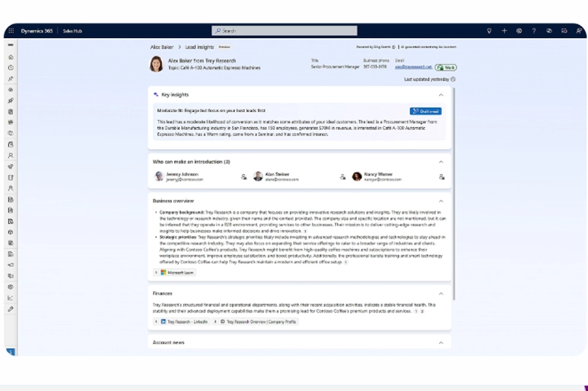This screenshot has width=588, height=391.
Task: Collapse the Account news section
Action: pyautogui.click(x=441, y=342)
